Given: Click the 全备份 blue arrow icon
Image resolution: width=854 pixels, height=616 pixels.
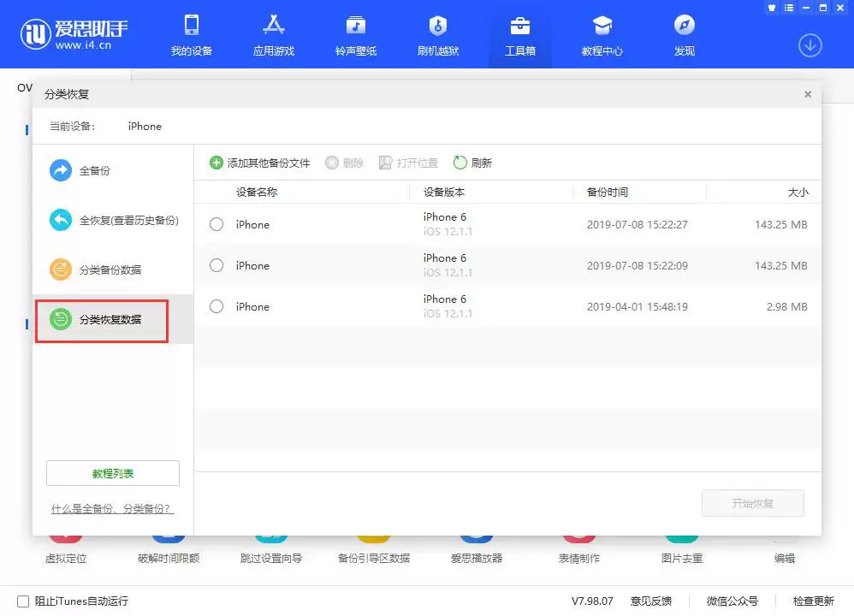Looking at the screenshot, I should point(61,170).
